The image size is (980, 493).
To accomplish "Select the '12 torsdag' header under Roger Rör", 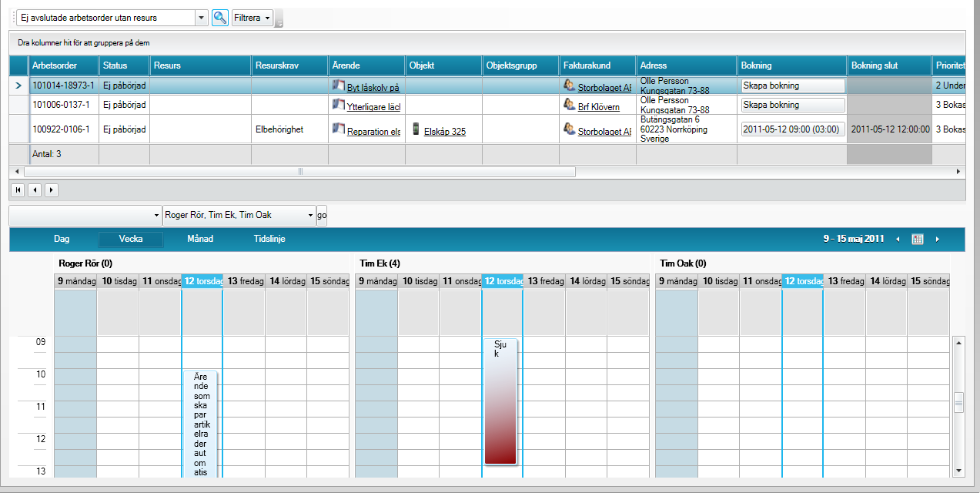I will (202, 281).
